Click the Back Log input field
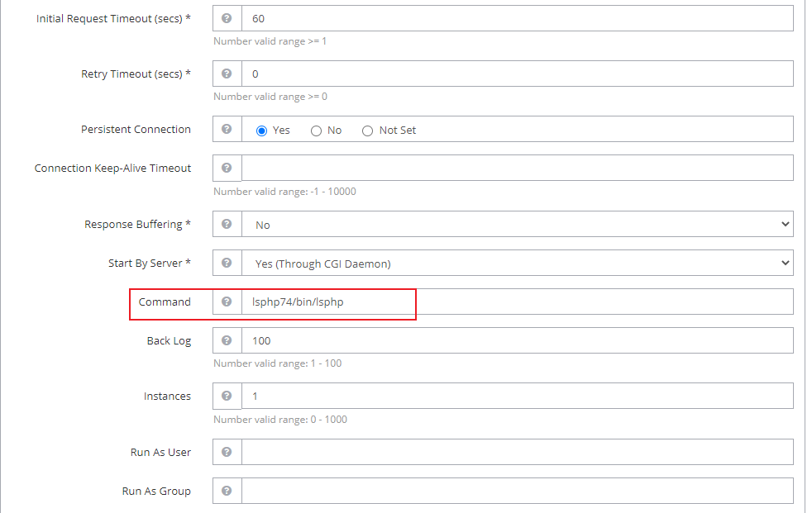This screenshot has width=812, height=513. pos(518,340)
